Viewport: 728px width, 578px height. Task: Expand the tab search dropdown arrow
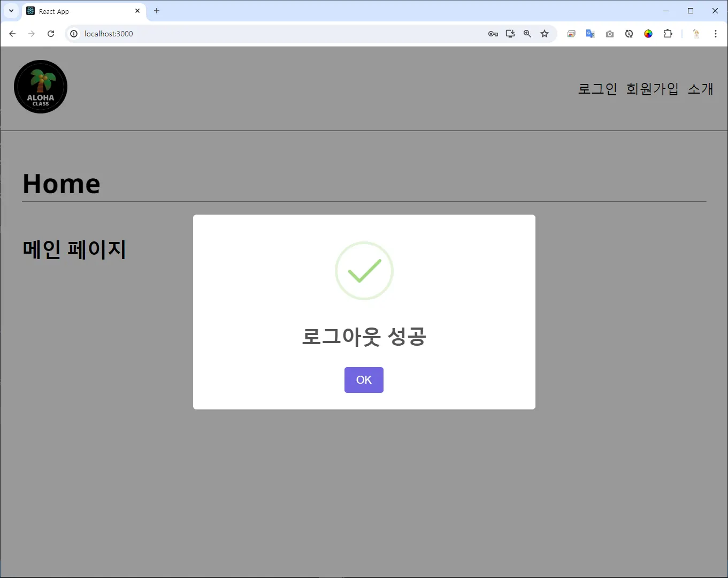tap(11, 11)
